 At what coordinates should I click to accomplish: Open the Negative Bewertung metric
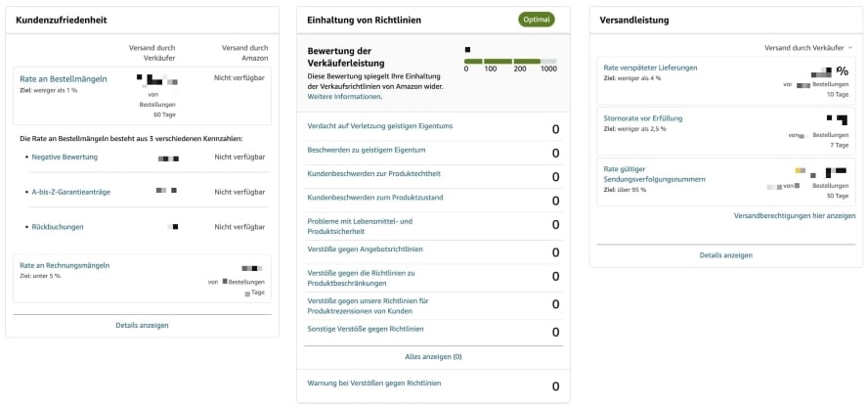64,157
